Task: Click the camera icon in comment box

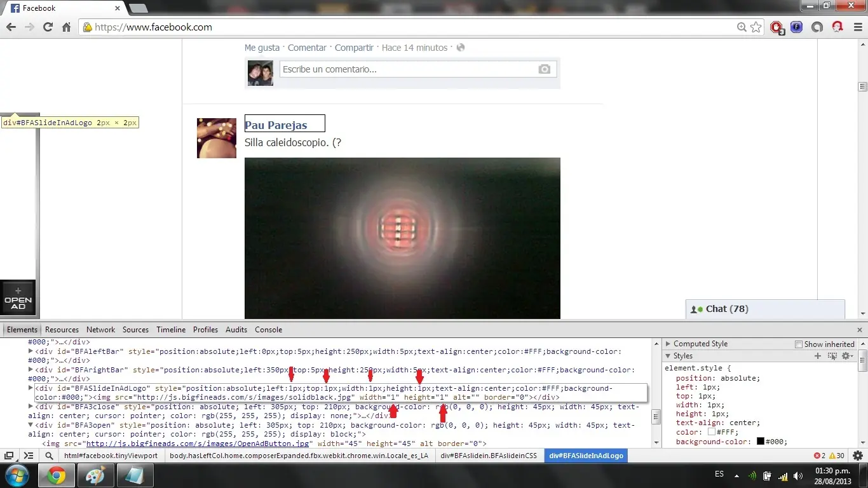Action: (x=545, y=69)
